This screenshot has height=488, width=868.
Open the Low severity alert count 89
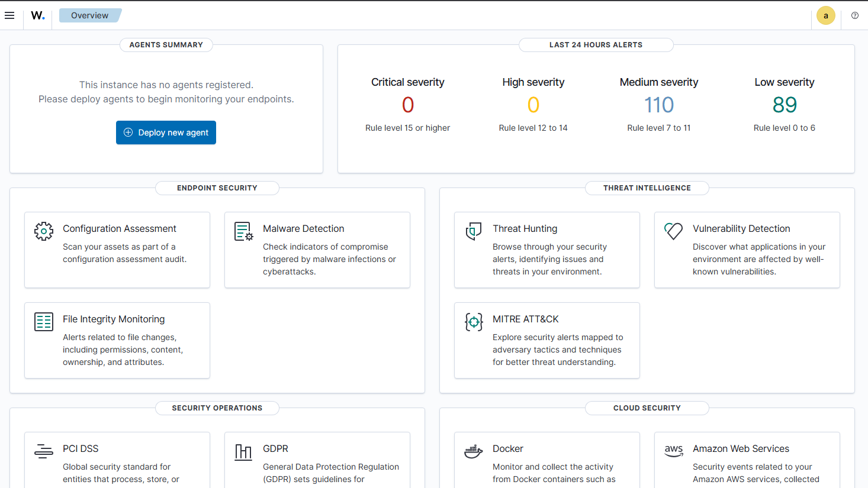pos(784,105)
